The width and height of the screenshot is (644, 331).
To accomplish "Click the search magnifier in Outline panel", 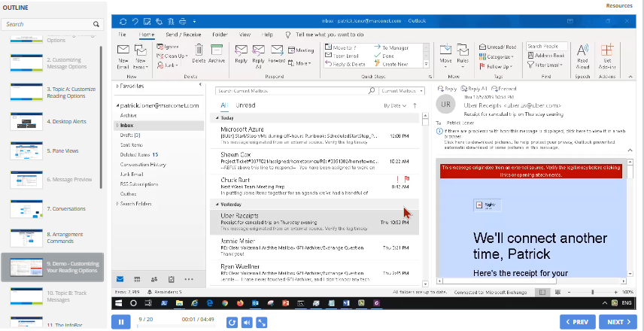I will [96, 24].
